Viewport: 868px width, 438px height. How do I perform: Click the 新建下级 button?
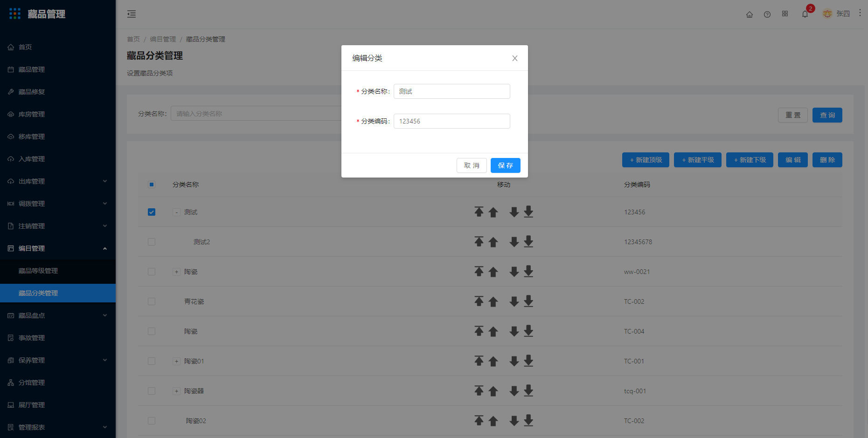click(x=750, y=160)
